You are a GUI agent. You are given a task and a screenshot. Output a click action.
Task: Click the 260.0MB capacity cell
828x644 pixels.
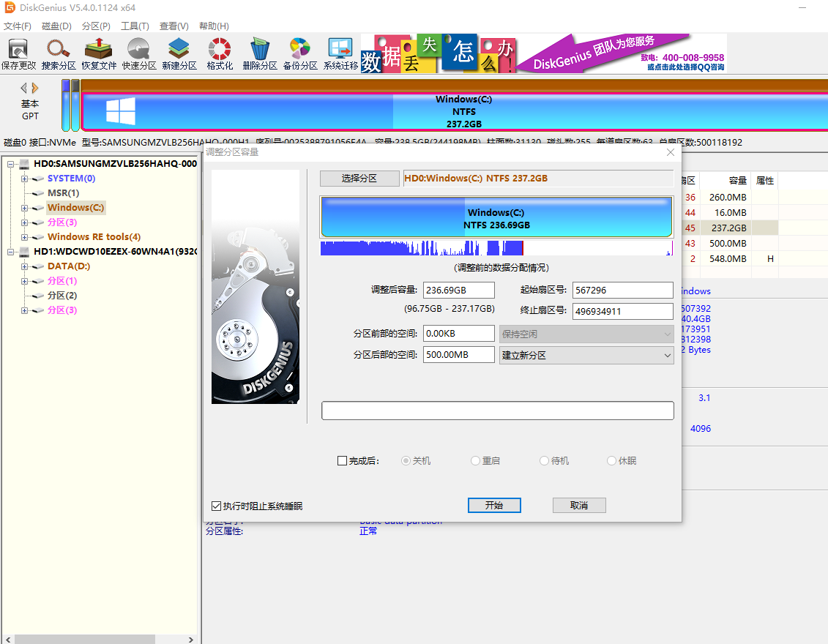[727, 197]
